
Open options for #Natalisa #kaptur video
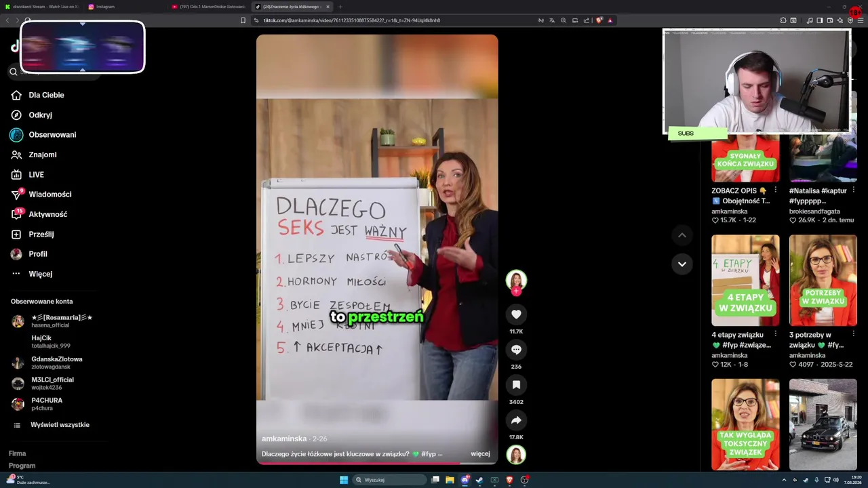[854, 190]
